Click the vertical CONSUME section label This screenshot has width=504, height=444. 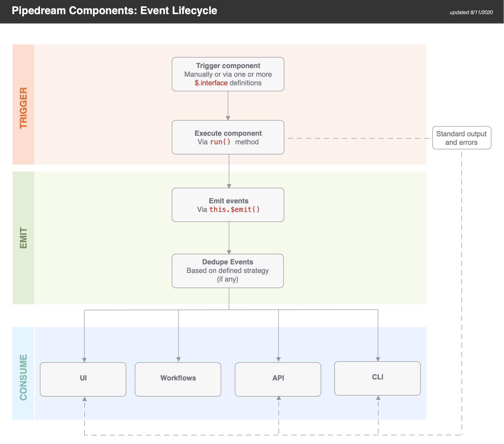(x=23, y=377)
